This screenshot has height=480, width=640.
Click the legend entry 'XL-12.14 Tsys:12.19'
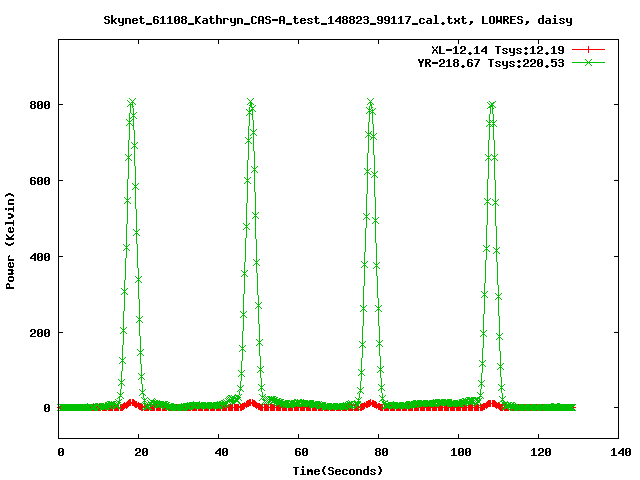(498, 50)
